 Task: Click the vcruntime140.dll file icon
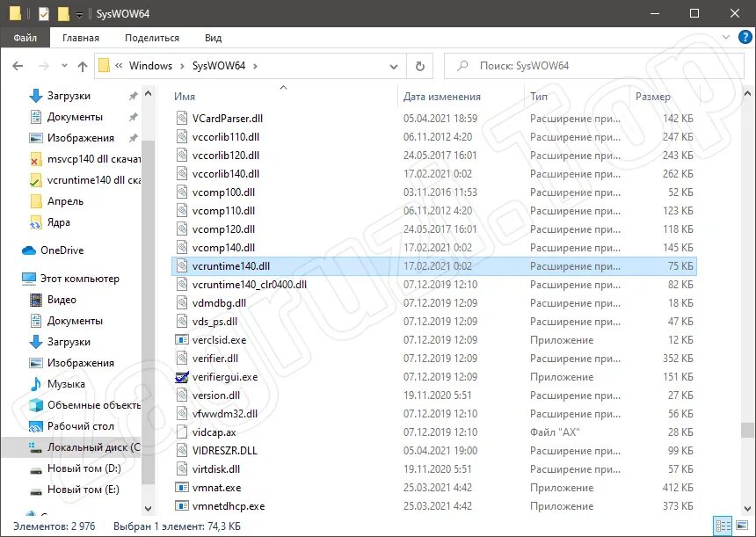181,266
